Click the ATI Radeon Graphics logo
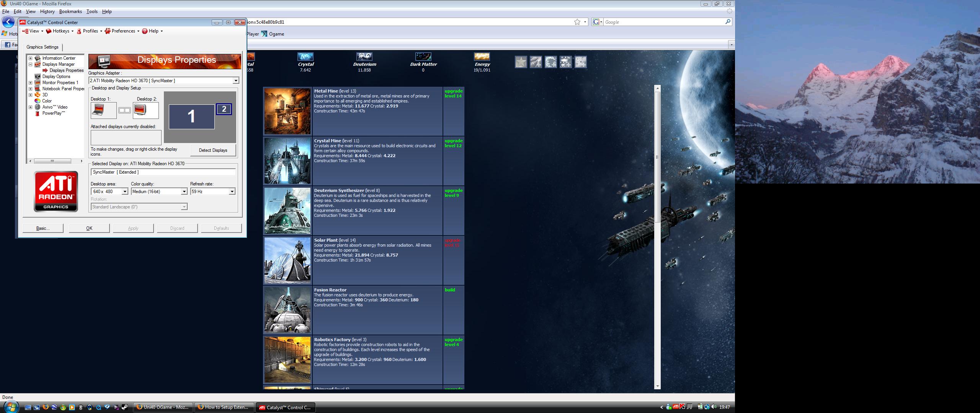Image resolution: width=980 pixels, height=413 pixels. point(56,192)
